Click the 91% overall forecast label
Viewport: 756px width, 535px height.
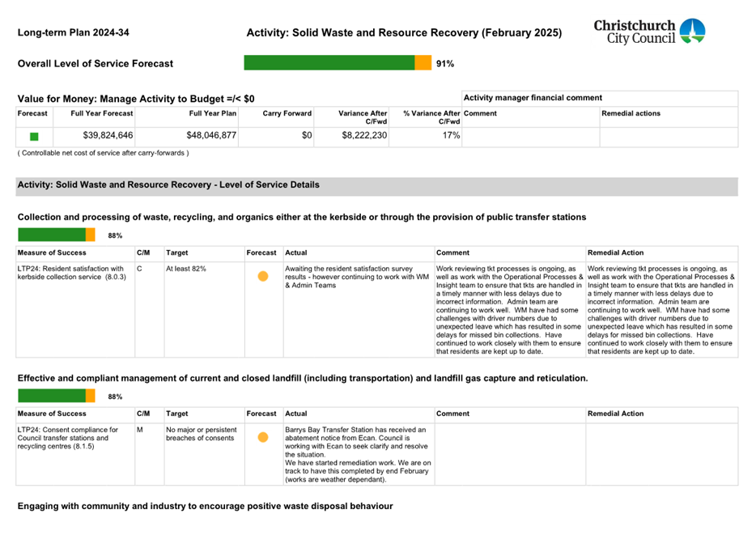click(444, 64)
